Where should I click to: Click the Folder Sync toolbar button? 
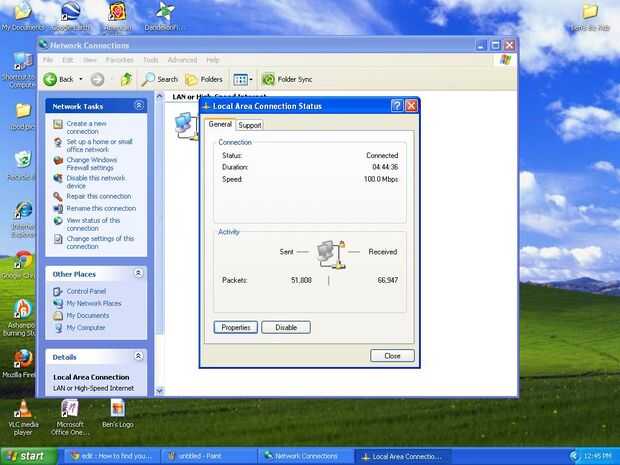(x=287, y=79)
